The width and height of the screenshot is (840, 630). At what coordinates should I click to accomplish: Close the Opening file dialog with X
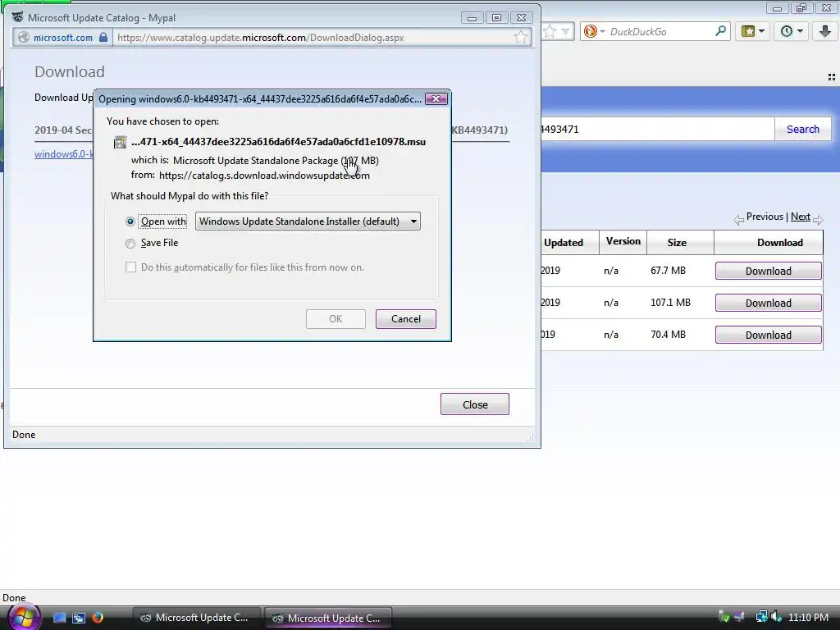tap(436, 98)
